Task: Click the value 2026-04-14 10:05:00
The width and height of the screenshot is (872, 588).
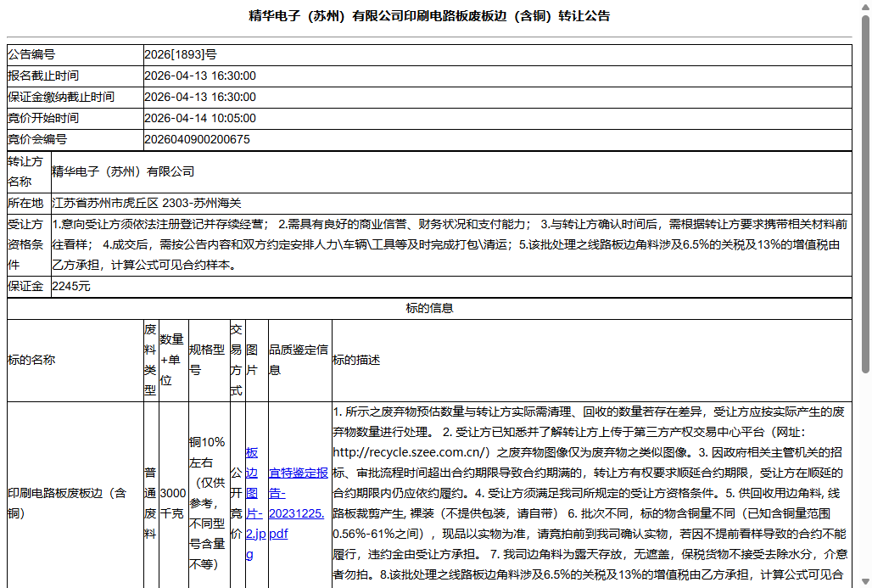Action: (x=200, y=118)
